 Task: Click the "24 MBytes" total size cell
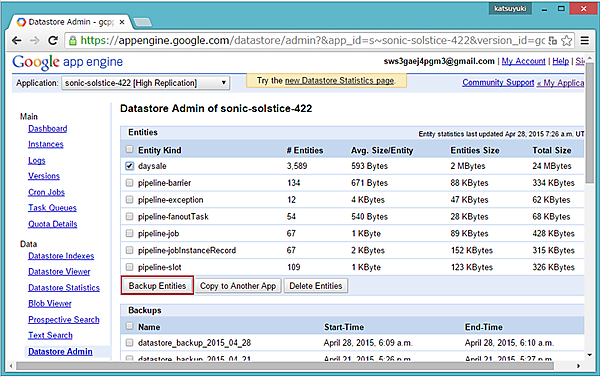pos(552,166)
